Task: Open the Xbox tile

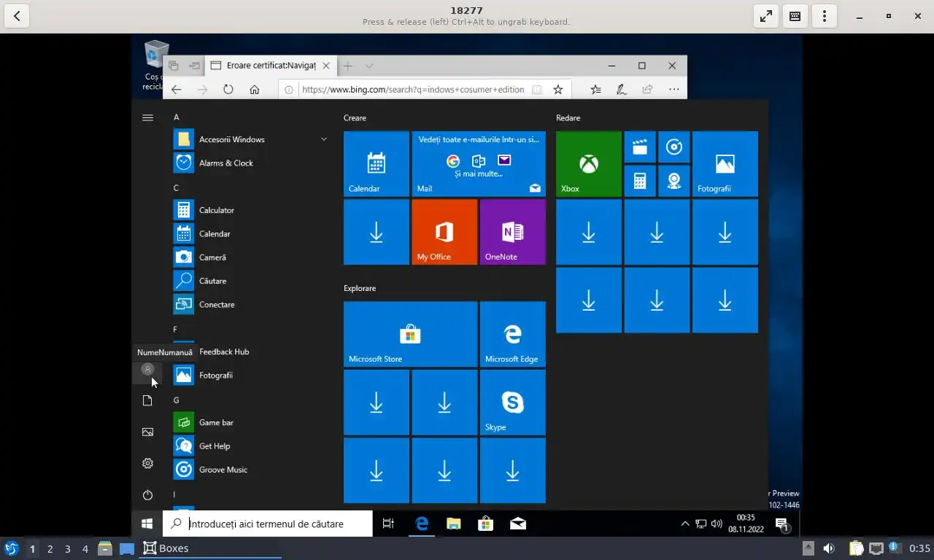Action: tap(589, 164)
